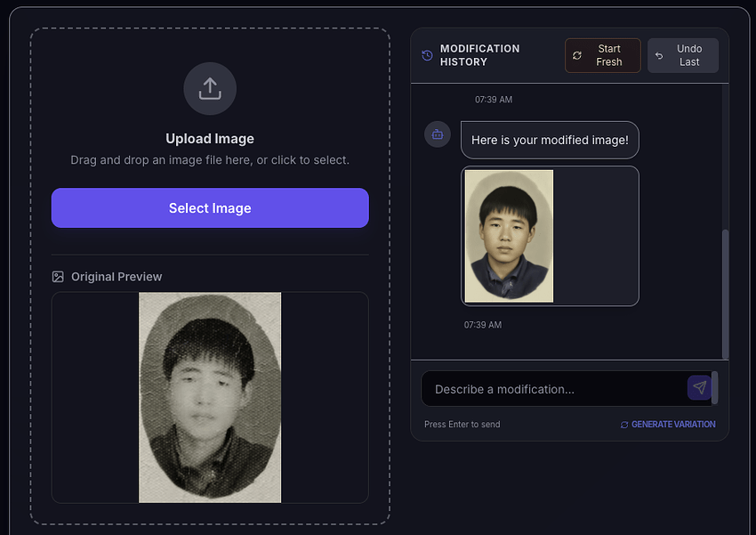Click the upload arrow circle icon
The image size is (756, 535).
pos(210,89)
